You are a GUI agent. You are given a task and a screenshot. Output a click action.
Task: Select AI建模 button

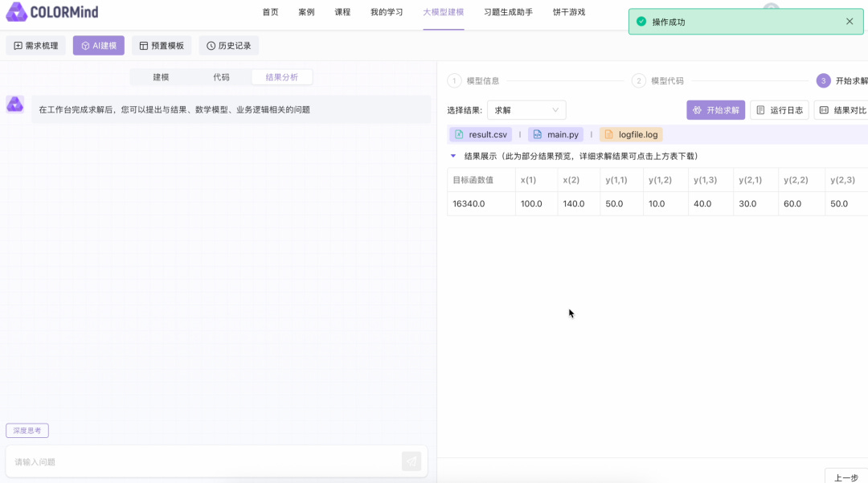coord(99,46)
